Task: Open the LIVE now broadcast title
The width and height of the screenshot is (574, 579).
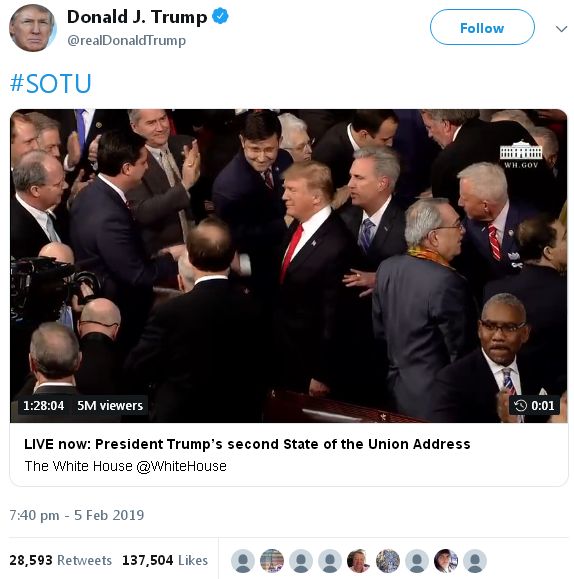Action: [247, 444]
